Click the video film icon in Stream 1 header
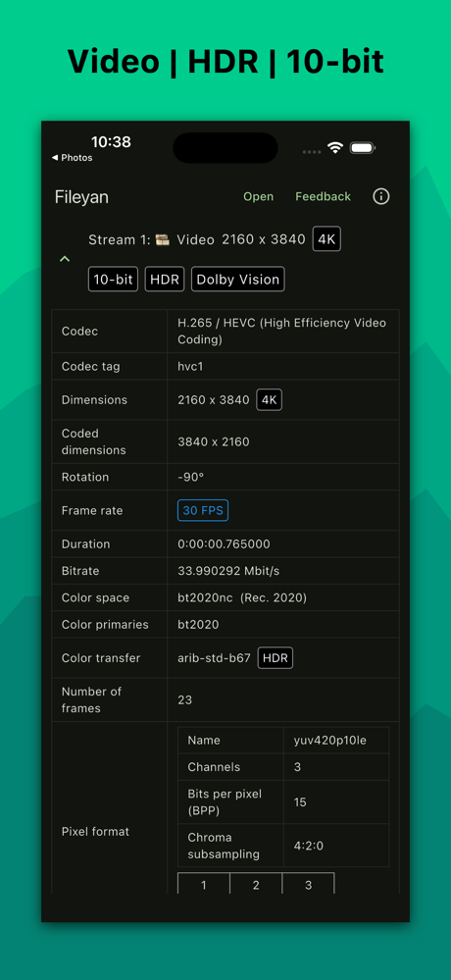 coord(163,240)
